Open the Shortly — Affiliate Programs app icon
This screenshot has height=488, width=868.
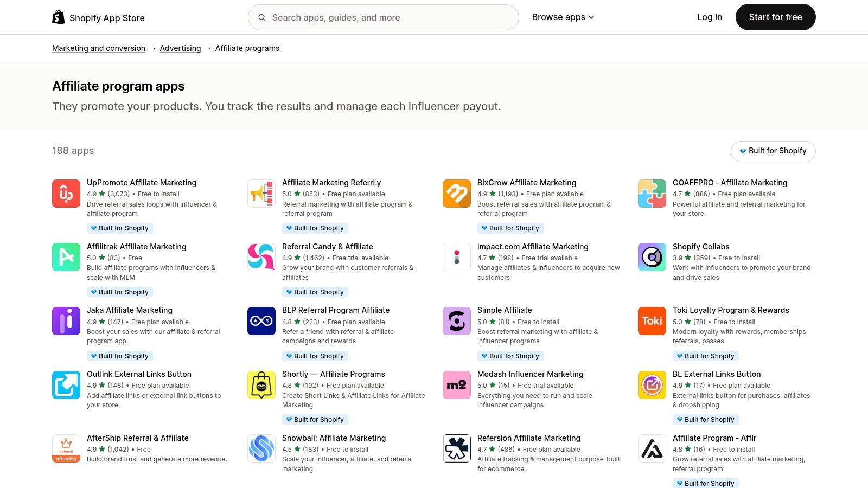click(261, 385)
